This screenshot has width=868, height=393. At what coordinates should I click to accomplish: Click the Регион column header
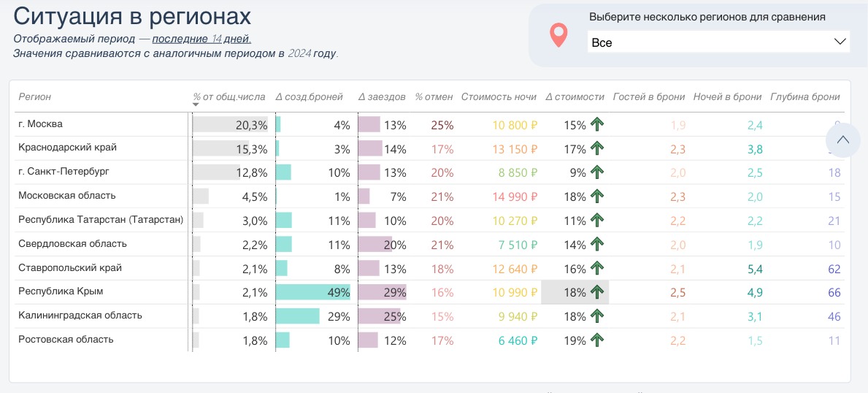point(35,96)
